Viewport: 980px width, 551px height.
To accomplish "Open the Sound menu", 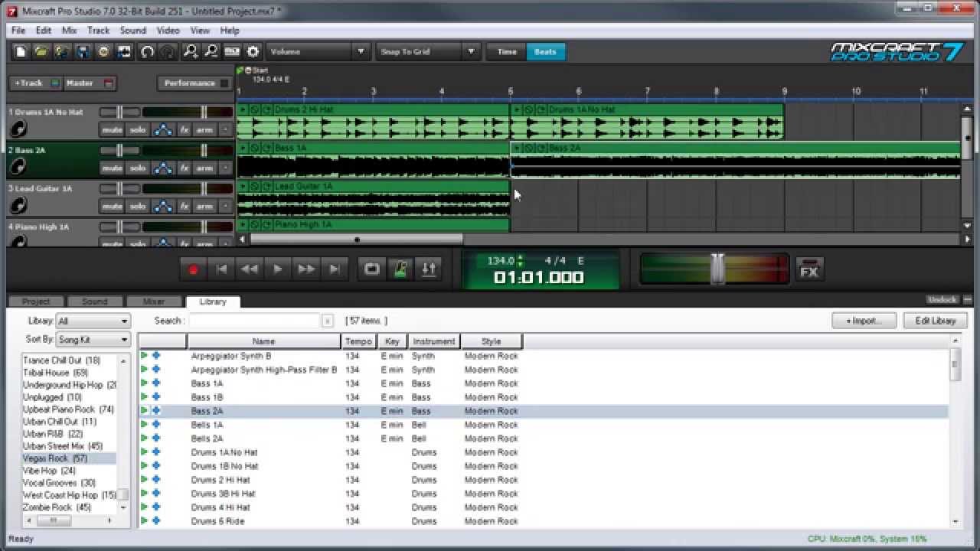I will click(132, 31).
